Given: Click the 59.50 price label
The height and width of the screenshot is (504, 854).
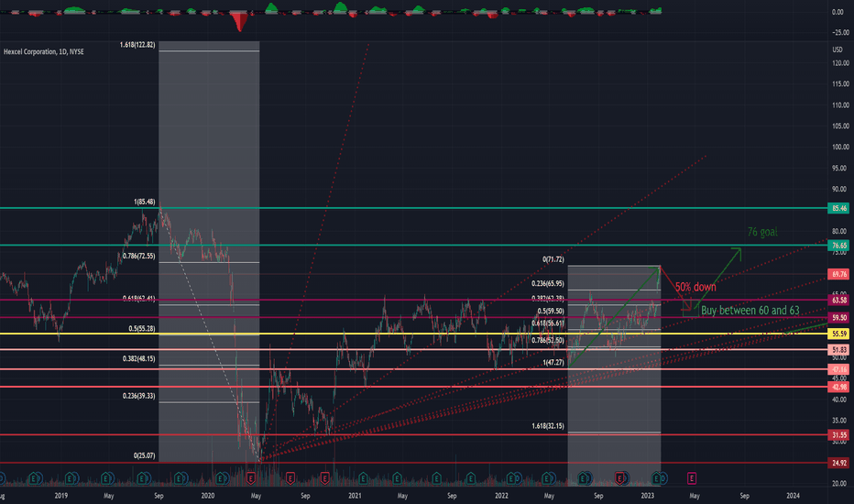Looking at the screenshot, I should point(838,317).
